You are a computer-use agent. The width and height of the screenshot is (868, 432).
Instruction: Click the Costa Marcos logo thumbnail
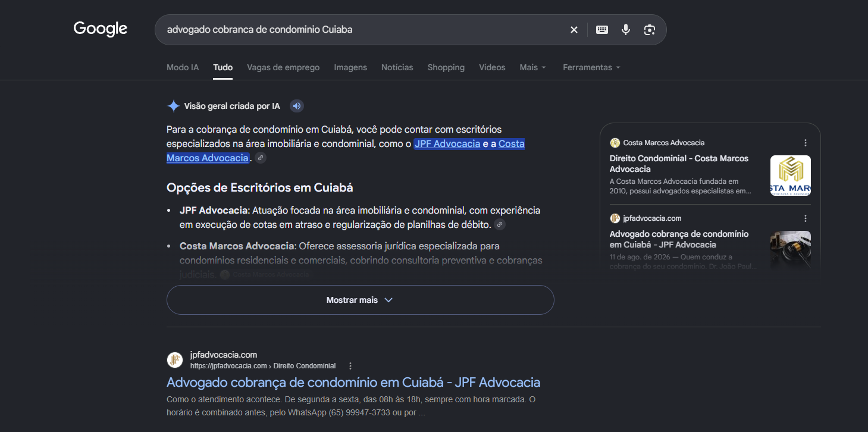click(x=791, y=176)
